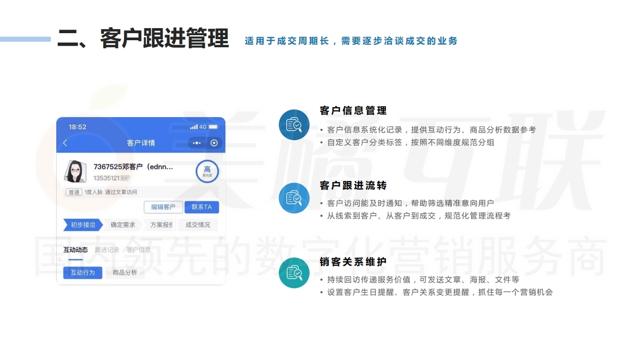Tap the 高 intention-level circle badge
The width and height of the screenshot is (644, 362).
207,171
